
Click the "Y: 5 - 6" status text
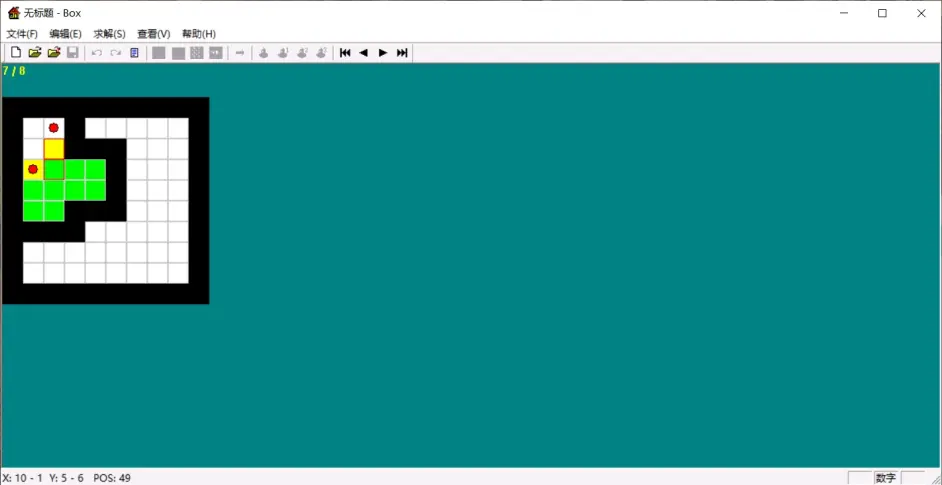(67, 478)
